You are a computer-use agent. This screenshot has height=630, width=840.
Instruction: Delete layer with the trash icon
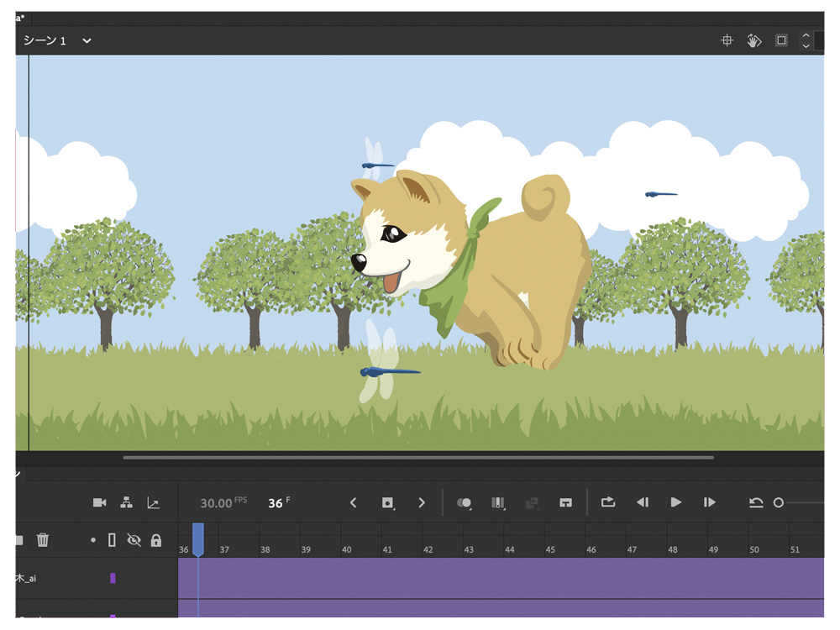[x=43, y=540]
